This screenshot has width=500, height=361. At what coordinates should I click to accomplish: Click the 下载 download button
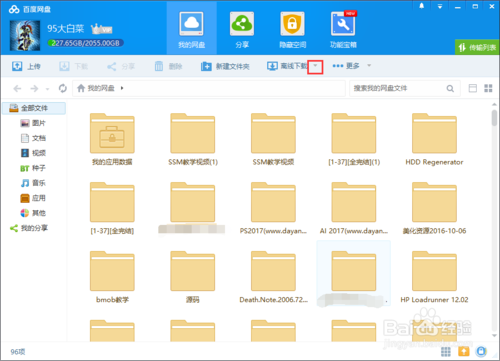click(x=73, y=66)
